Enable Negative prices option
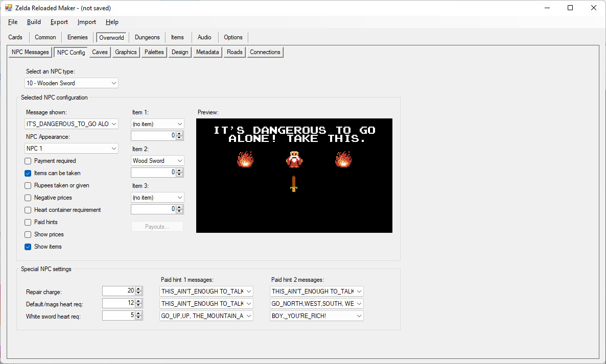 (x=28, y=198)
